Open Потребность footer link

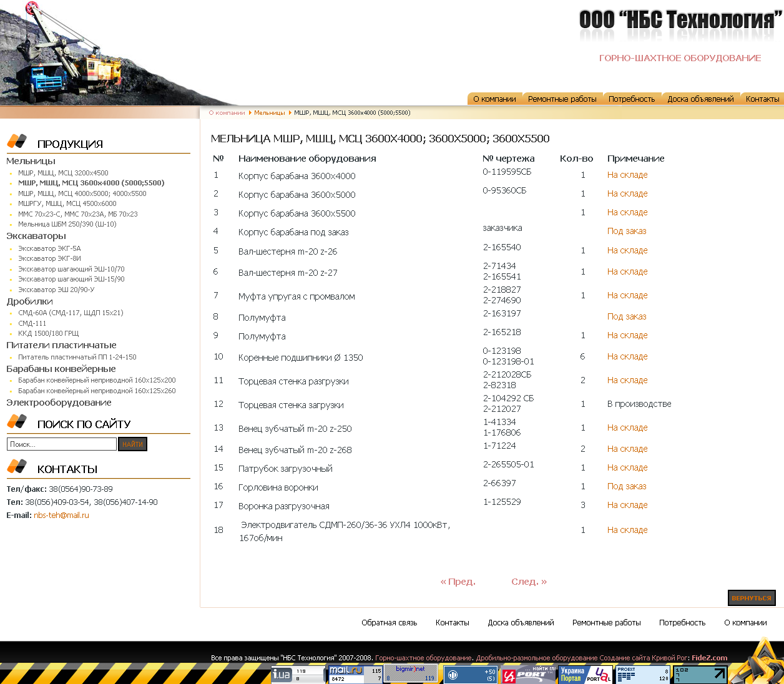coord(682,623)
